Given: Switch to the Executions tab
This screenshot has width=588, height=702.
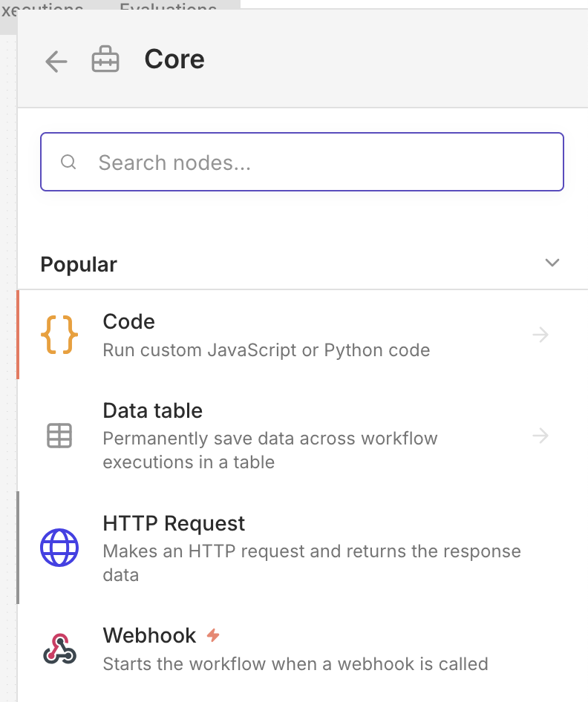Looking at the screenshot, I should point(41,9).
